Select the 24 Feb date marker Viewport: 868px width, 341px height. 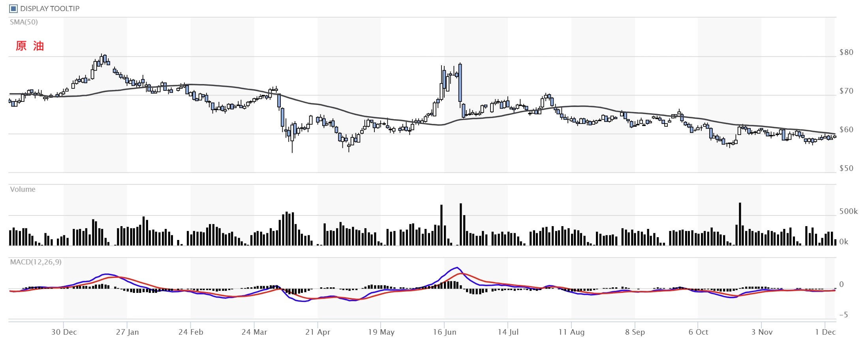coord(191,332)
